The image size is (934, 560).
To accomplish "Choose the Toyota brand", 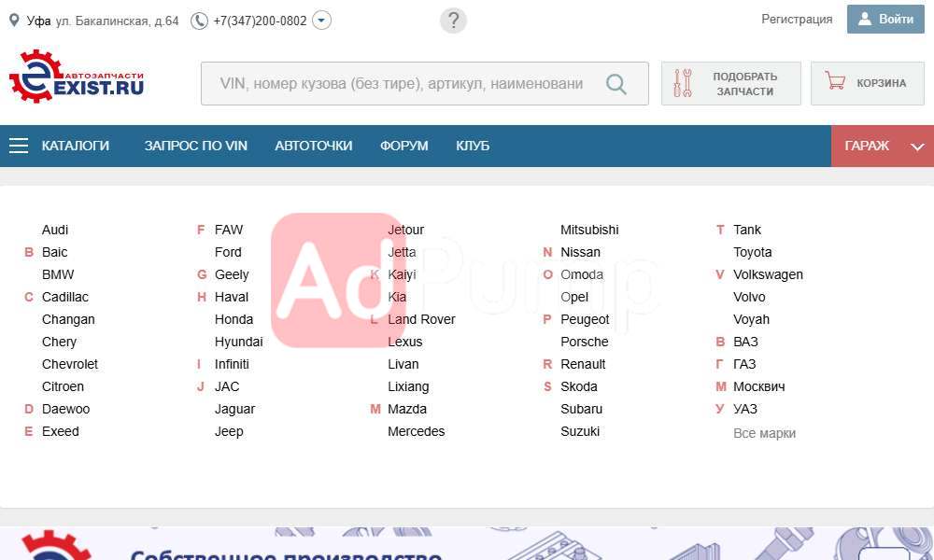I will point(752,252).
